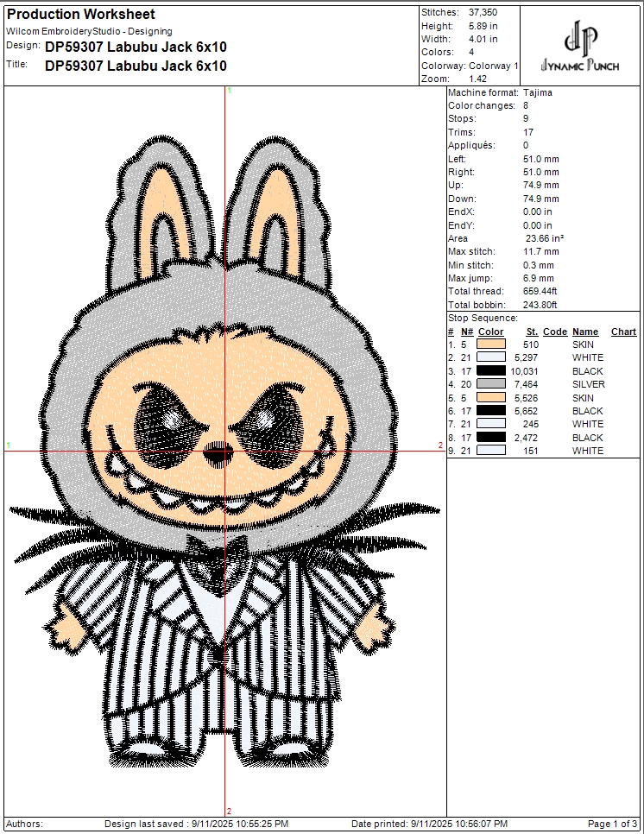Select the WHITE swatch with 245 stitches
This screenshot has height=834, width=644.
(491, 424)
